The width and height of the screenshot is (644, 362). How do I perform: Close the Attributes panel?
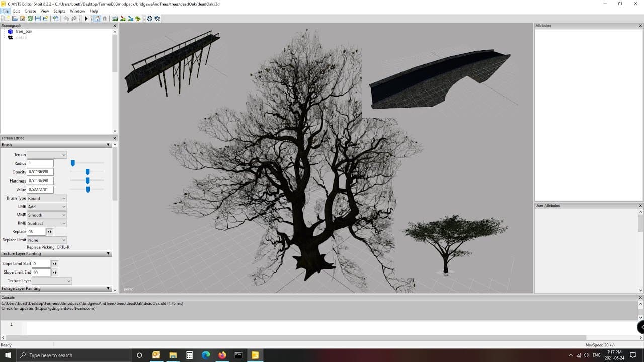tap(640, 26)
